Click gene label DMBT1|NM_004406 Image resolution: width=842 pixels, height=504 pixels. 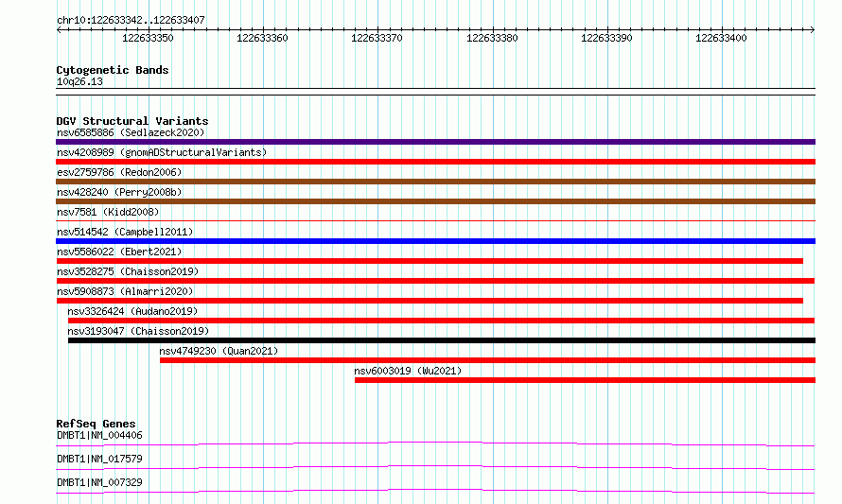click(x=99, y=435)
